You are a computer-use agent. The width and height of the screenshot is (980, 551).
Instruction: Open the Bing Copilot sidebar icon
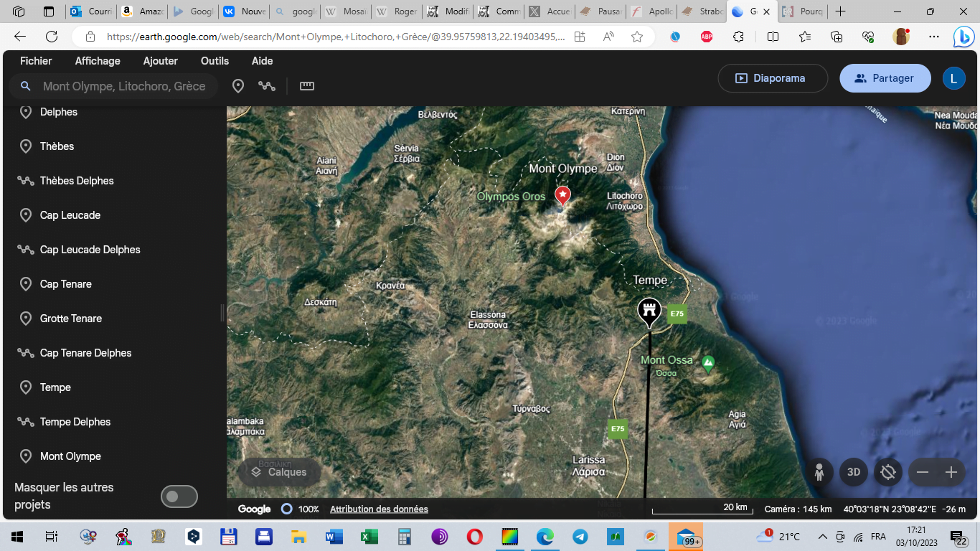pyautogui.click(x=963, y=37)
